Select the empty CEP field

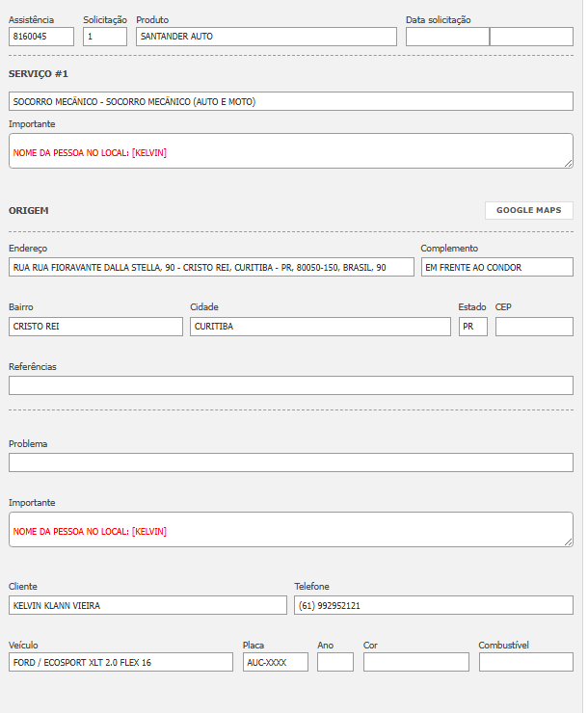click(x=534, y=327)
